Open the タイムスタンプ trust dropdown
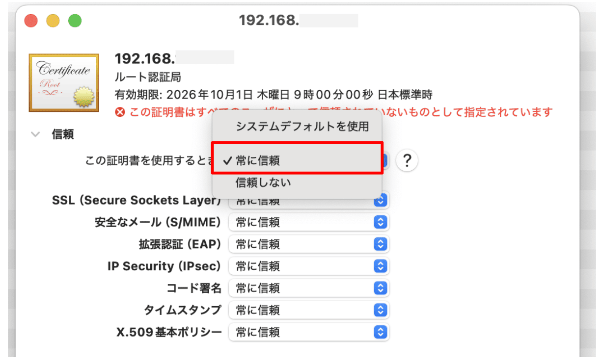Image resolution: width=602 pixels, height=364 pixels. (308, 310)
